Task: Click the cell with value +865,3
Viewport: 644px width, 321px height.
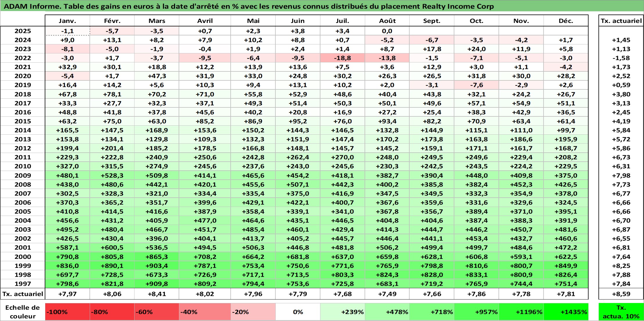Action: [157, 257]
